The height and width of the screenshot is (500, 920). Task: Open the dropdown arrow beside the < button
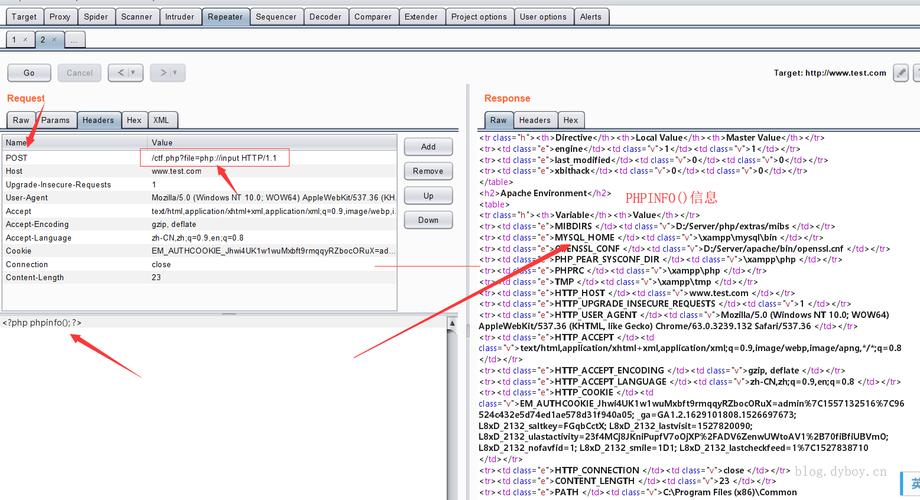pos(133,73)
